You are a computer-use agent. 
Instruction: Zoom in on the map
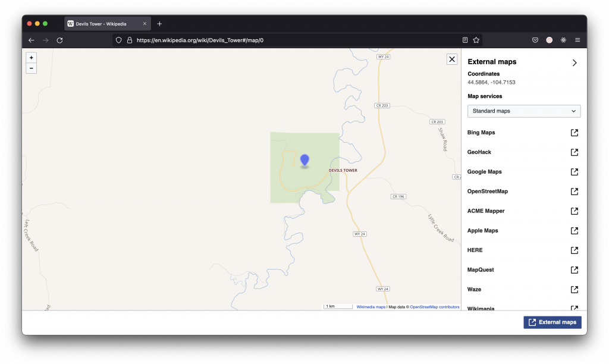[32, 58]
